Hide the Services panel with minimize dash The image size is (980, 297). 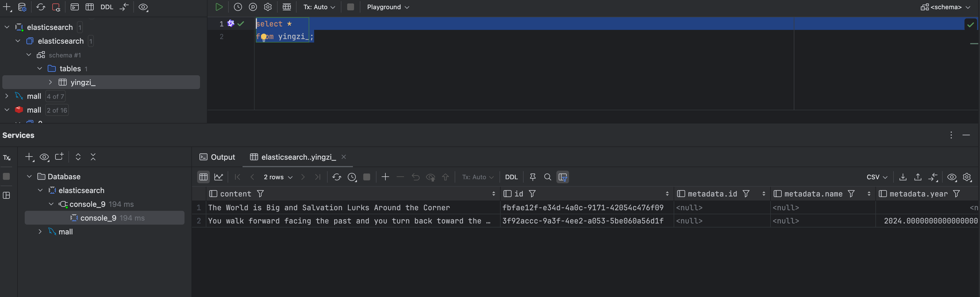966,135
